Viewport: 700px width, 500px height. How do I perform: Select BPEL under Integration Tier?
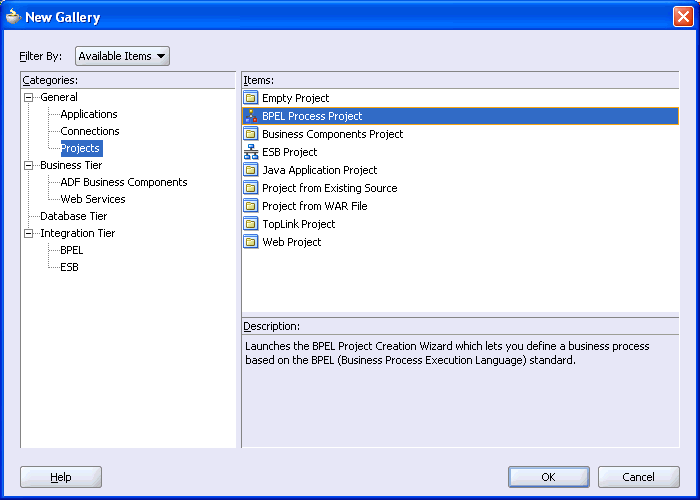[x=71, y=250]
